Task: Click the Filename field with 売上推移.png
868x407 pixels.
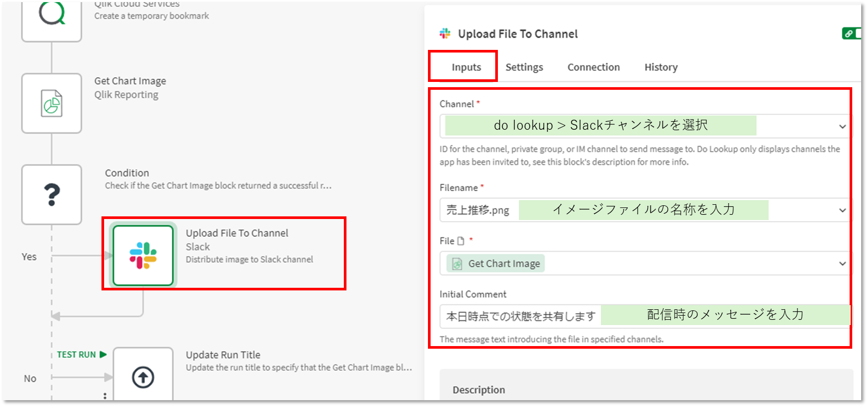Action: point(645,210)
